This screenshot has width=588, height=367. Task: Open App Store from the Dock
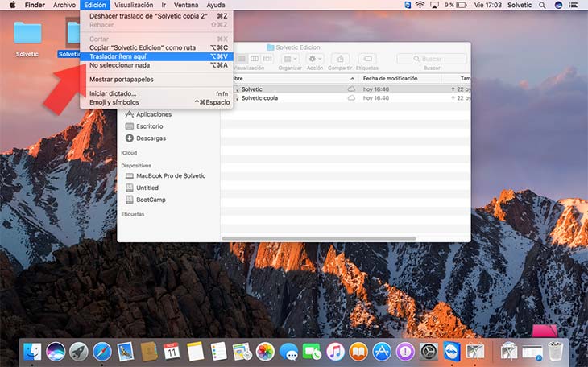click(382, 352)
